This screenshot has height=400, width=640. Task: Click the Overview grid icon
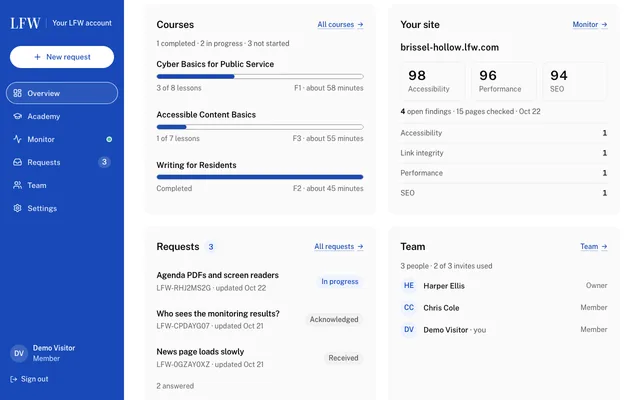(17, 93)
